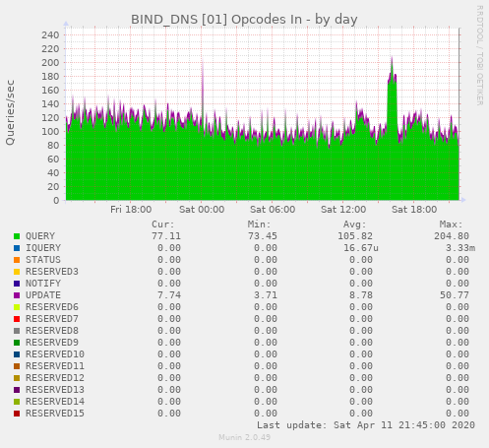Screen dimensions: 489x448
Task: Click the Last update timestamp text
Action: click(366, 425)
